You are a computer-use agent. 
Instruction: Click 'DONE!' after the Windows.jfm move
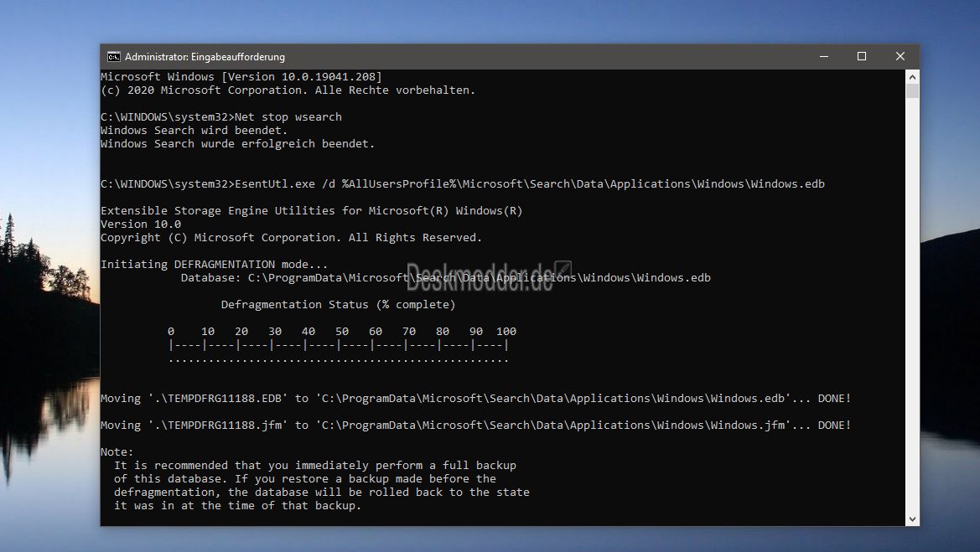[834, 426]
